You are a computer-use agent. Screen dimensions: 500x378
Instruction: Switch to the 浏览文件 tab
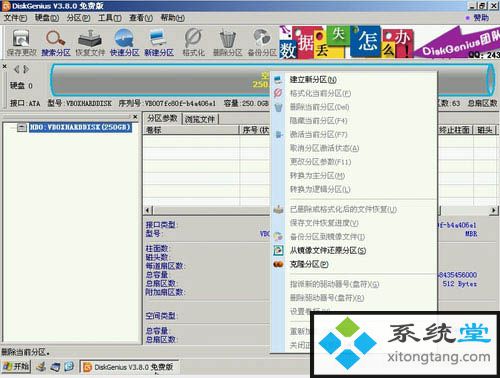pos(199,119)
